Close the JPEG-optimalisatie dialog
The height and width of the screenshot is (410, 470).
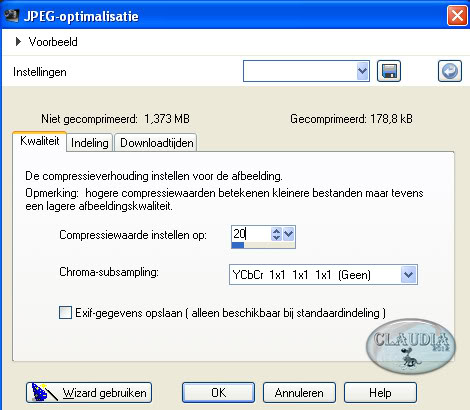[457, 16]
